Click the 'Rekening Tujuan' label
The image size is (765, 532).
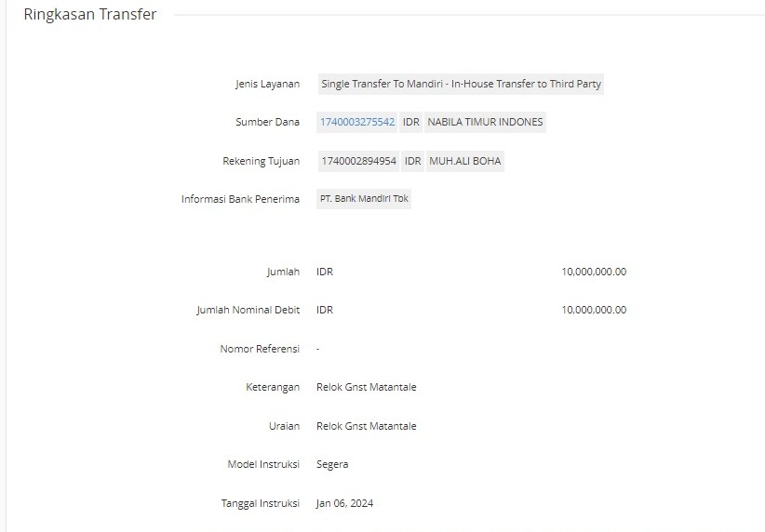(x=261, y=161)
